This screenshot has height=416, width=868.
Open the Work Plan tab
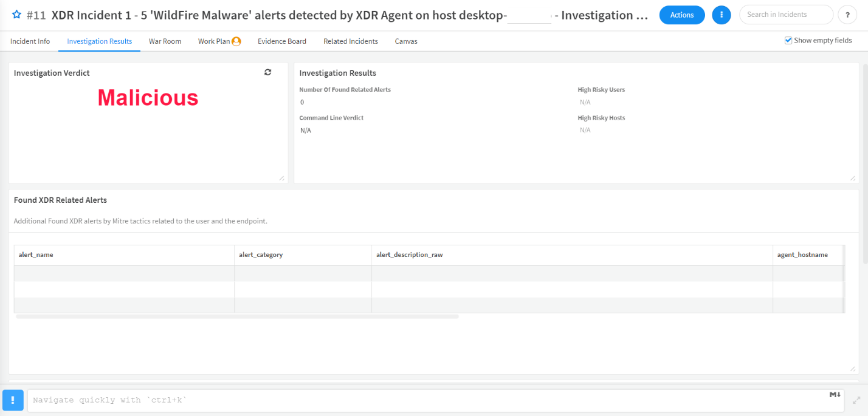coord(214,41)
